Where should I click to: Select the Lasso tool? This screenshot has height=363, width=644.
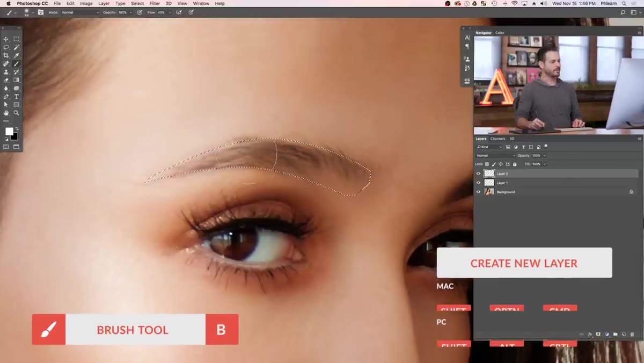pos(6,47)
